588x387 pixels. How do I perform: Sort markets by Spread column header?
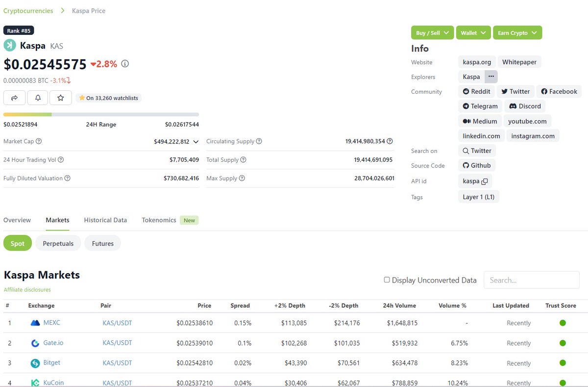pyautogui.click(x=240, y=306)
